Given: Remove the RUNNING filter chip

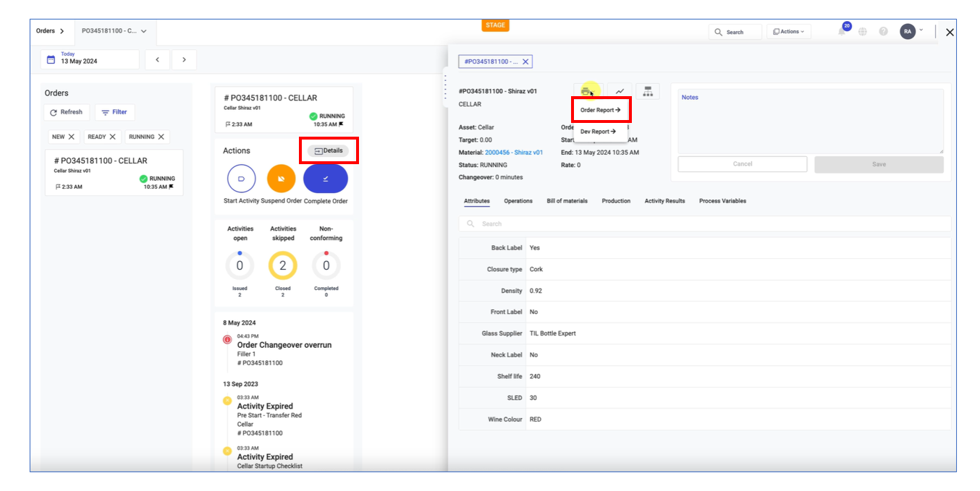Looking at the screenshot, I should (161, 137).
